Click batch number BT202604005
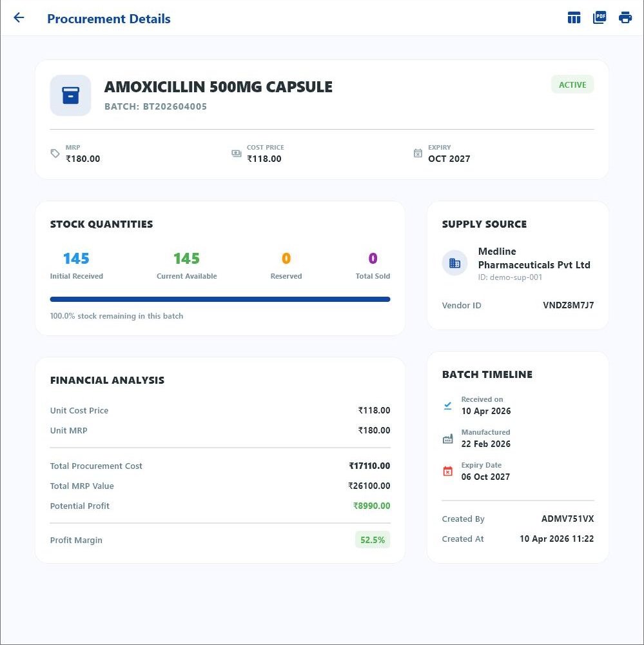The height and width of the screenshot is (645, 644). point(175,106)
